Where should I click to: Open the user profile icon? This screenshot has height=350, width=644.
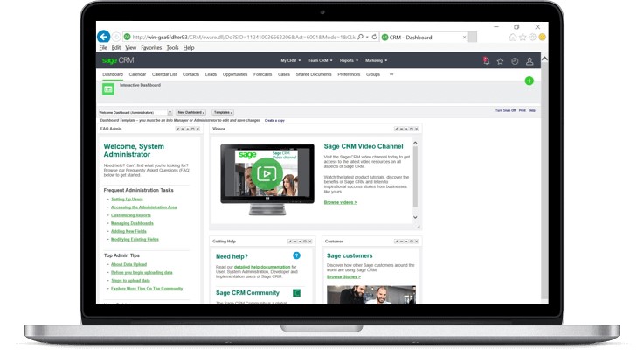(530, 61)
